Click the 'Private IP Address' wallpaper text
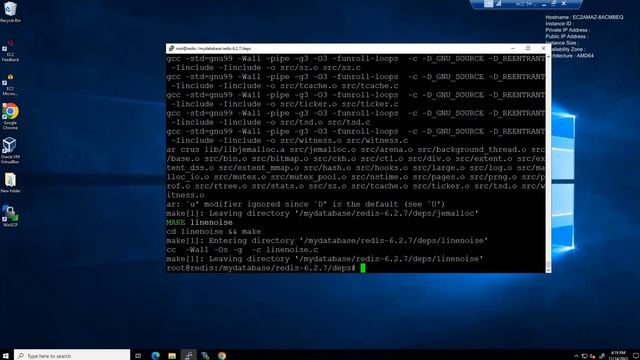640x360 pixels. (x=567, y=30)
